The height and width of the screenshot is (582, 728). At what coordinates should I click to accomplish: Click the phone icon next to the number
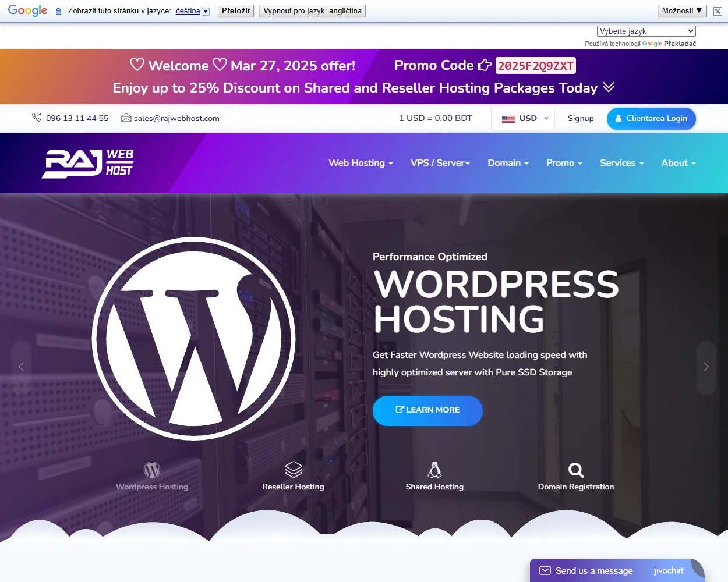[x=37, y=118]
